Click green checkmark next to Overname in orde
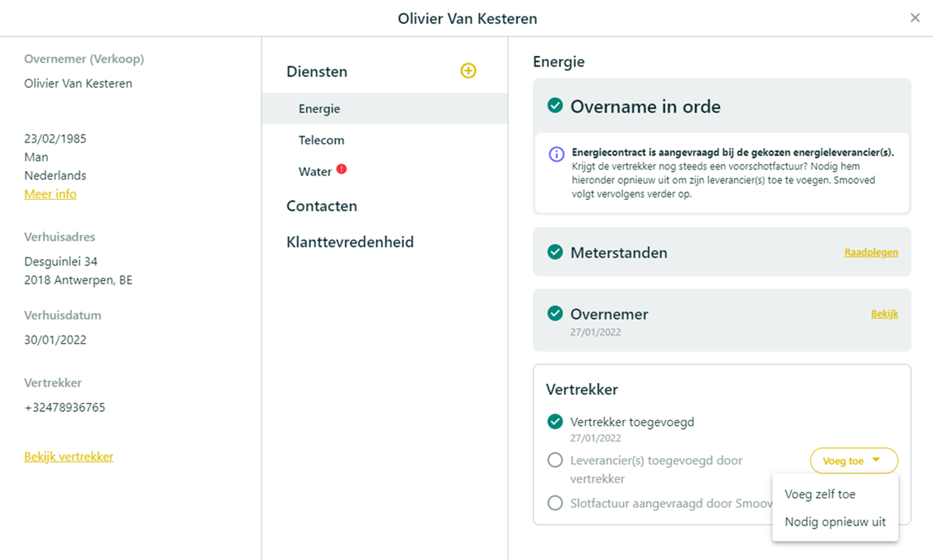 pos(555,106)
